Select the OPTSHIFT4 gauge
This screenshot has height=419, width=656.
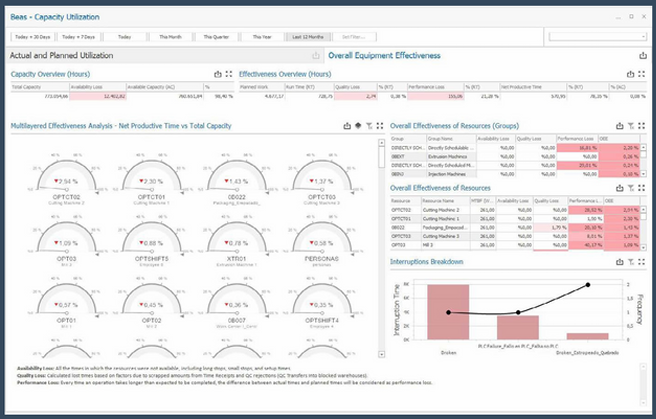pos(322,303)
